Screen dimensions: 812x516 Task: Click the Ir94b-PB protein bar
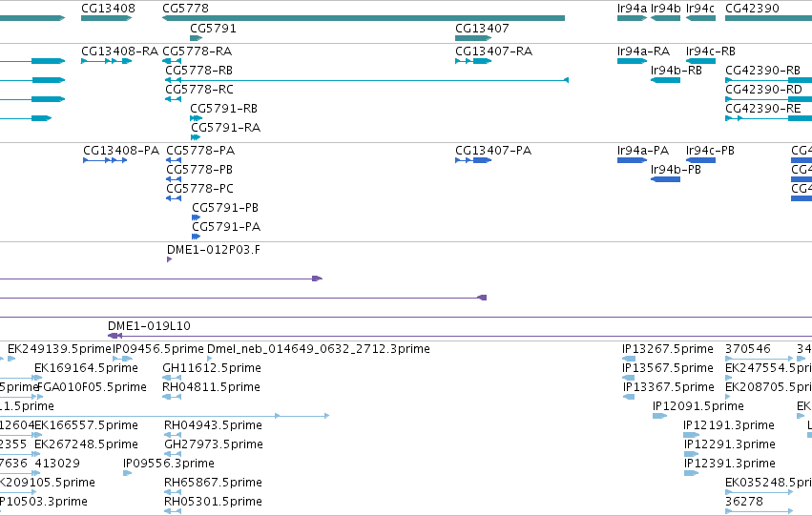pos(665,179)
